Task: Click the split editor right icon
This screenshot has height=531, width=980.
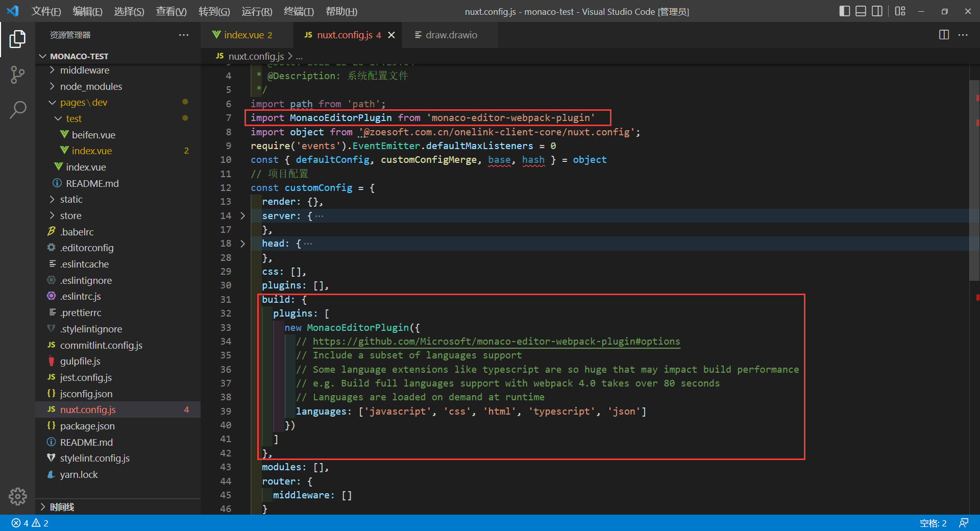Action: (x=944, y=35)
